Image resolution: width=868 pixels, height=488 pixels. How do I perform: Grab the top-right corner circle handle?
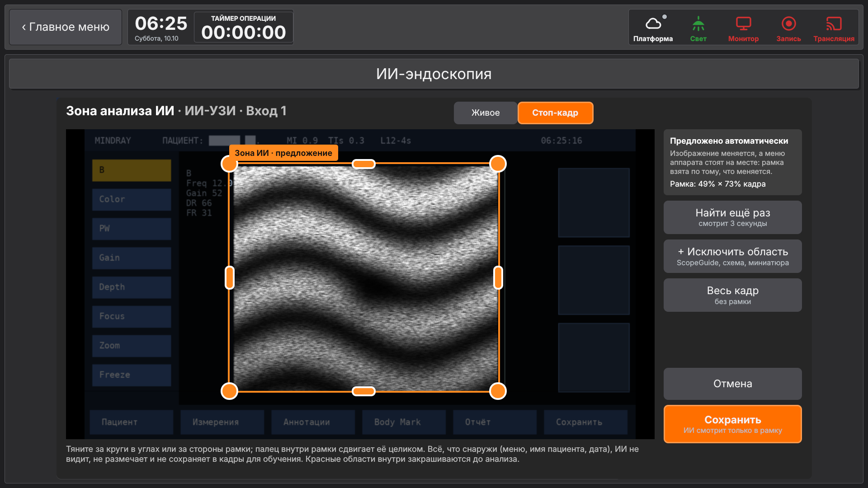pos(498,164)
